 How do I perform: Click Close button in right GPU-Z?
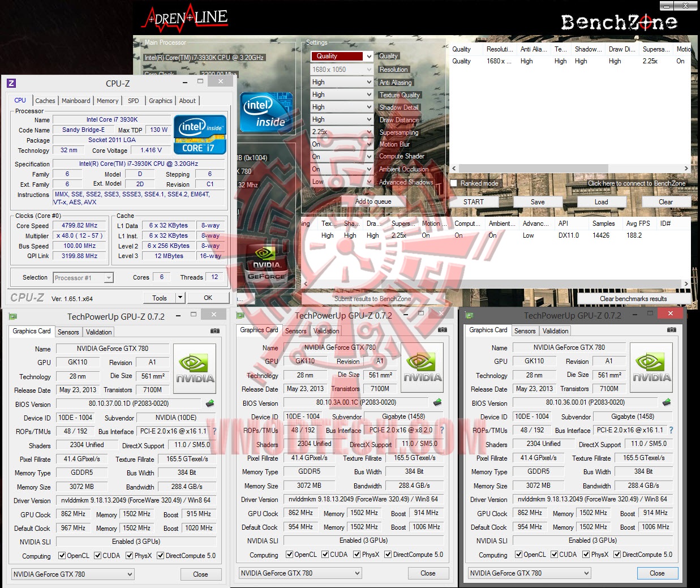[x=657, y=573]
